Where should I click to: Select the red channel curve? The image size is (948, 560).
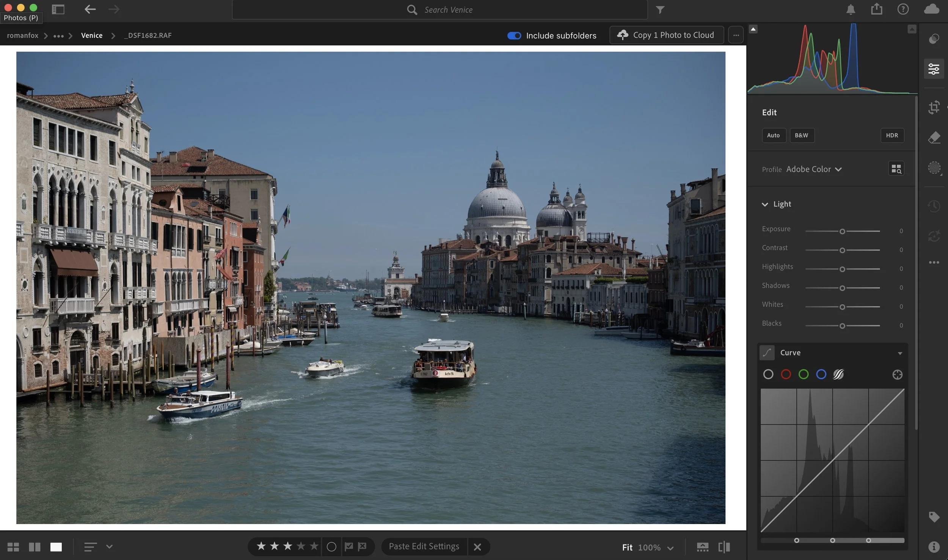pyautogui.click(x=786, y=374)
